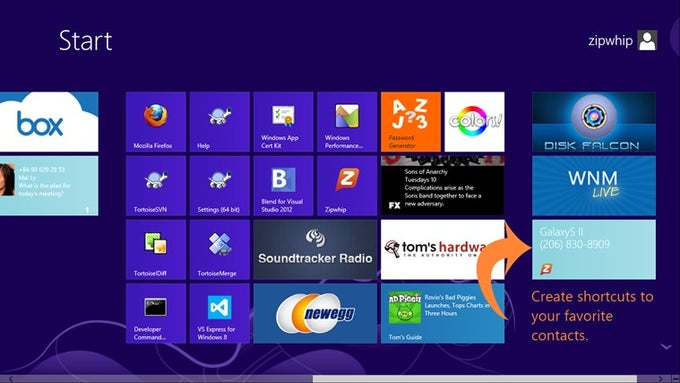Launch Disk Falcon tile
This screenshot has height=383, width=680.
point(594,122)
